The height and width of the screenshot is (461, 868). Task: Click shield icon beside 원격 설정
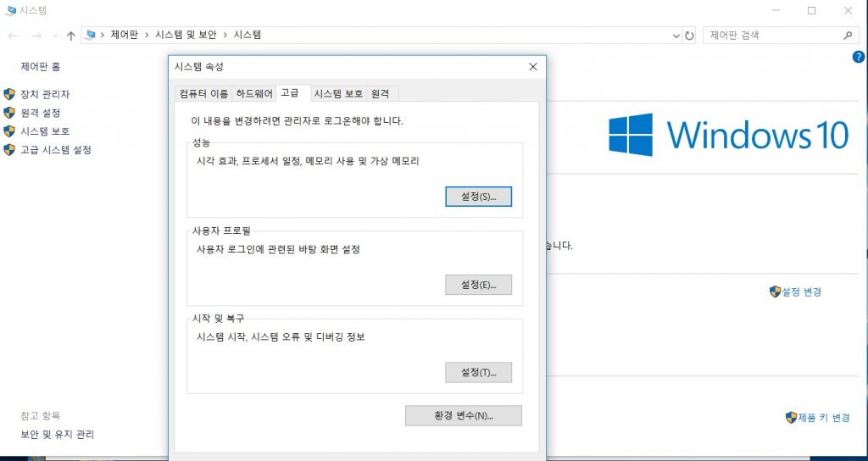8,113
